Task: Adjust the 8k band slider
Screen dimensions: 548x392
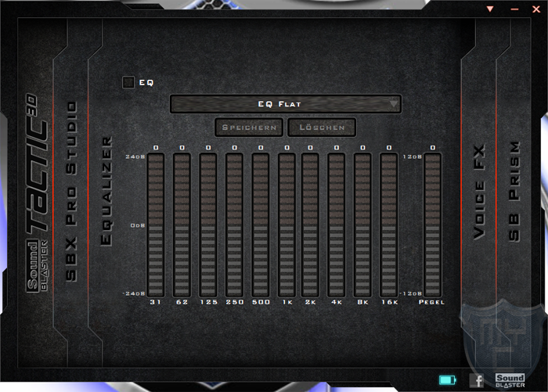Action: coord(362,225)
